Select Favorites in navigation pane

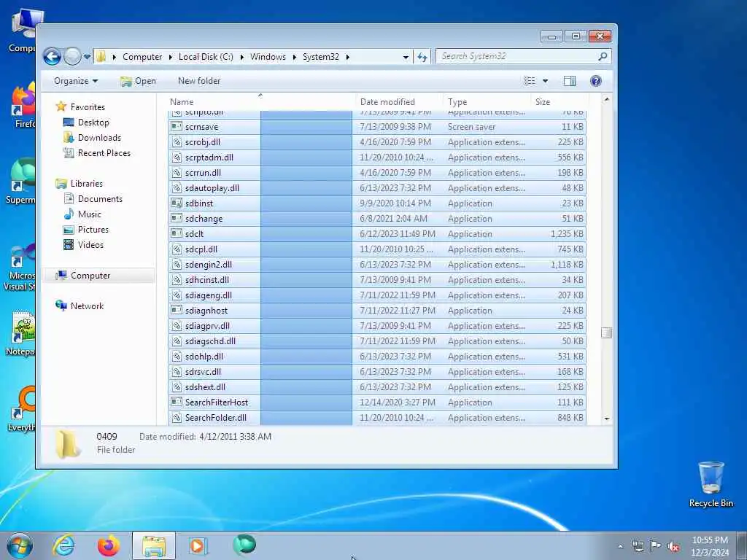[x=88, y=106]
